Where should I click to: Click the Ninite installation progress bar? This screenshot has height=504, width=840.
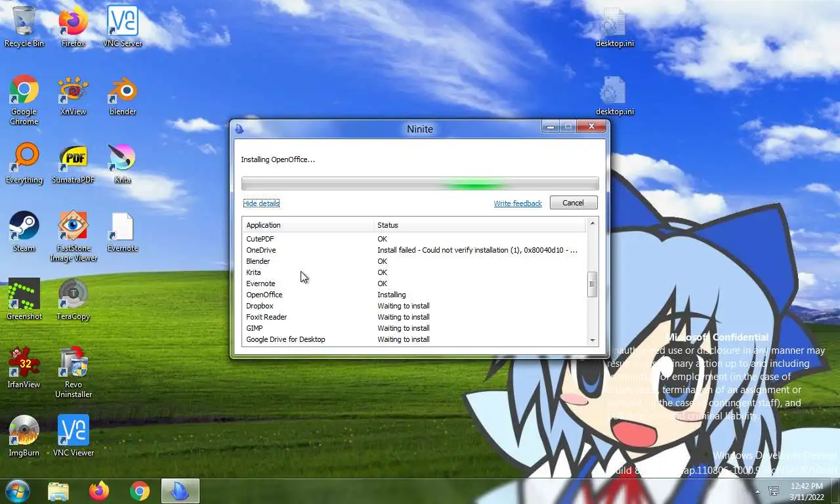tap(420, 184)
